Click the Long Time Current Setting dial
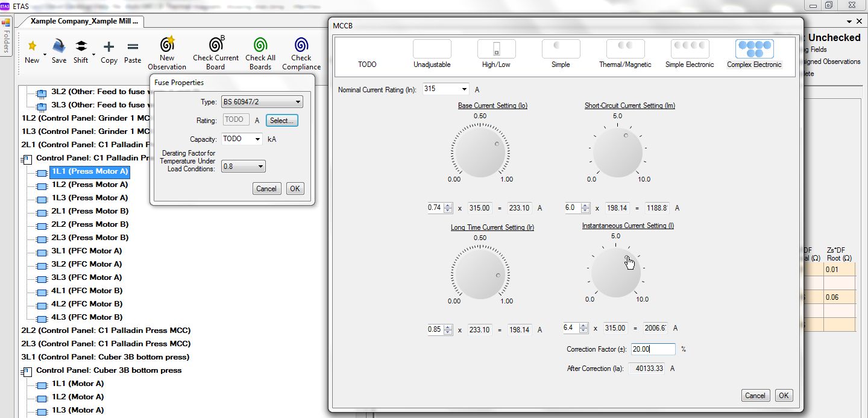The image size is (868, 418). (480, 273)
